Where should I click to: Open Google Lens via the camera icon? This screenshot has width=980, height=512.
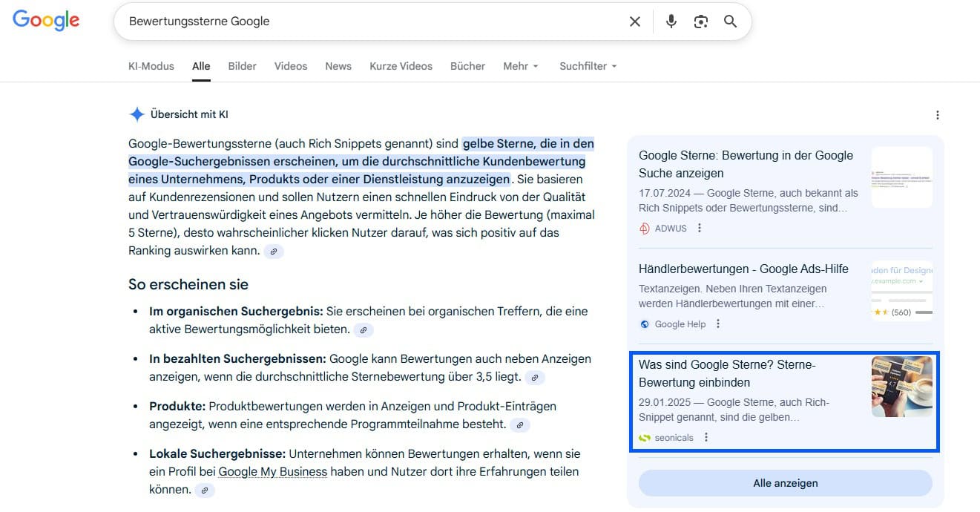click(x=700, y=22)
